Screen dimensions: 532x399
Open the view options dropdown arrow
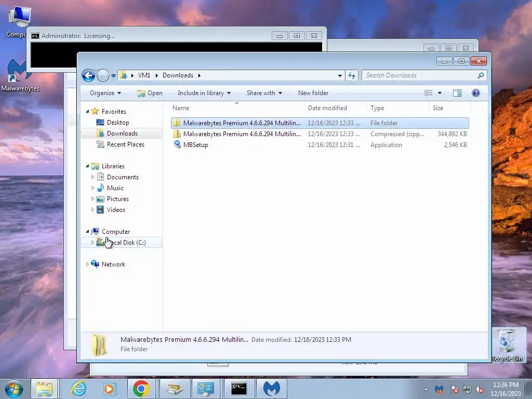[440, 93]
